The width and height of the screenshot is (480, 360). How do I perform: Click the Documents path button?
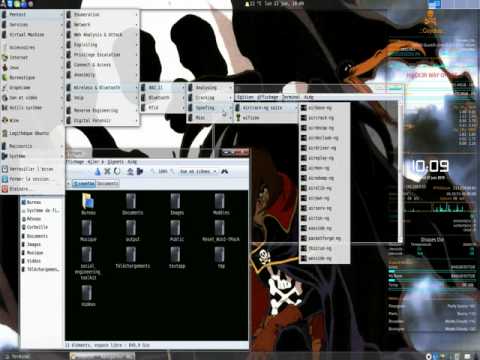coord(108,183)
